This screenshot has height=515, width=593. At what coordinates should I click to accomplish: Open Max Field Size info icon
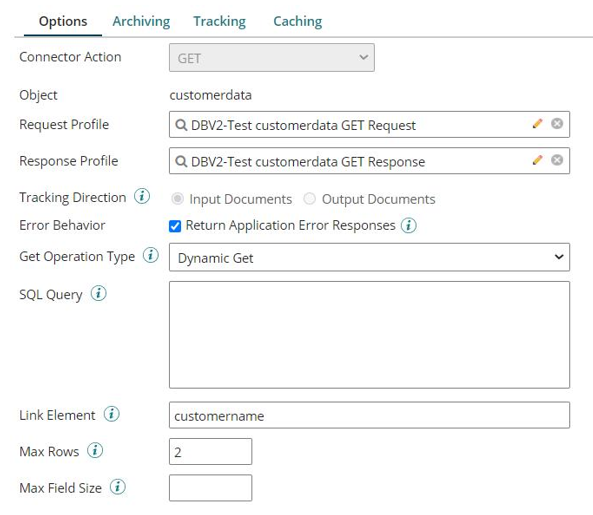pyautogui.click(x=118, y=487)
